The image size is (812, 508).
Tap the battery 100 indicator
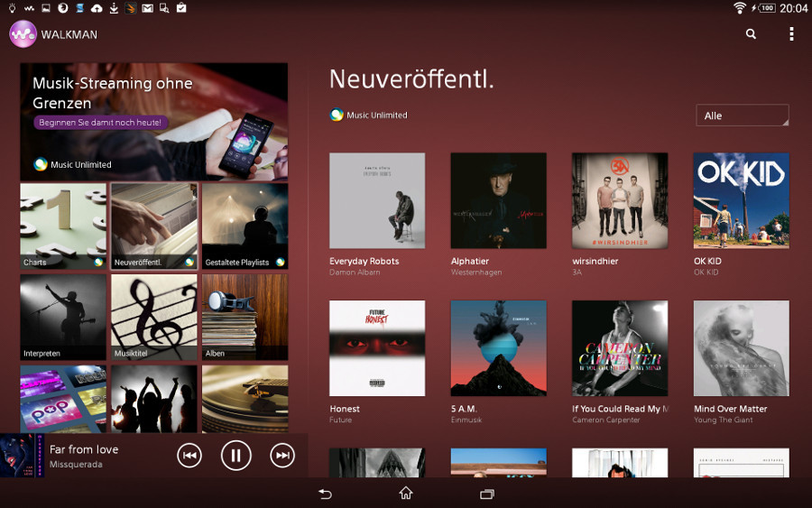767,8
